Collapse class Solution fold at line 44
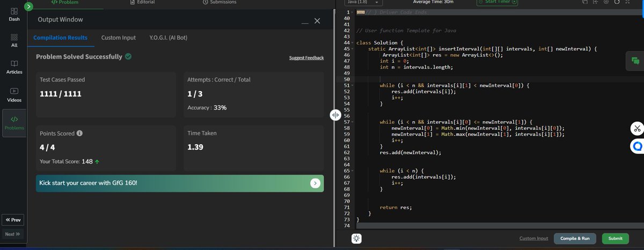Viewport: 644px width, 250px height. (352, 42)
